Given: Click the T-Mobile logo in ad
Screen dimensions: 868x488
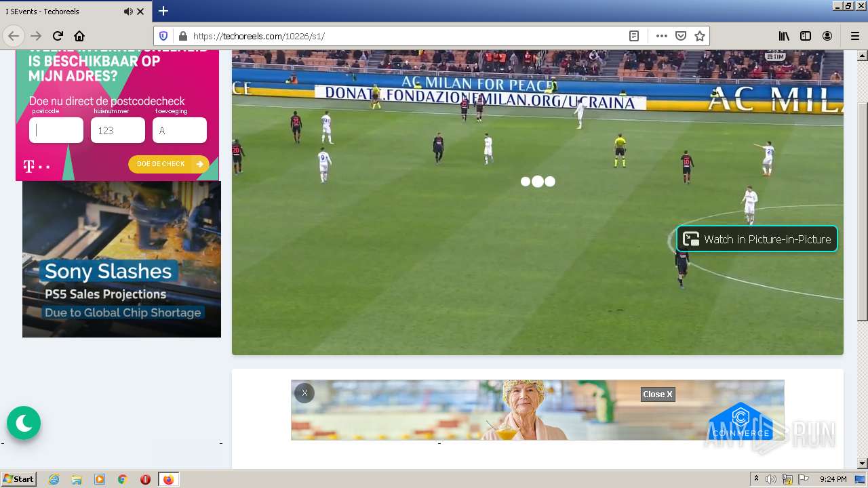Looking at the screenshot, I should point(36,166).
